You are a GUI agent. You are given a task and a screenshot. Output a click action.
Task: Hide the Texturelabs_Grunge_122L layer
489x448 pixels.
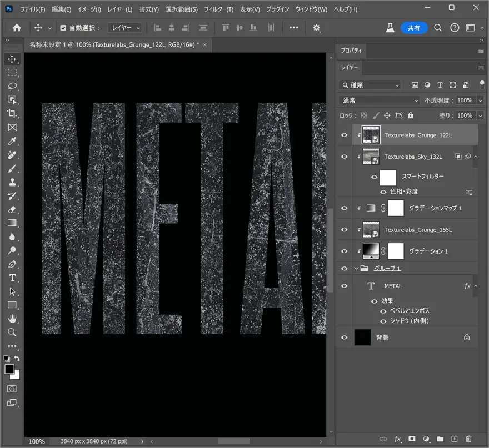point(345,135)
